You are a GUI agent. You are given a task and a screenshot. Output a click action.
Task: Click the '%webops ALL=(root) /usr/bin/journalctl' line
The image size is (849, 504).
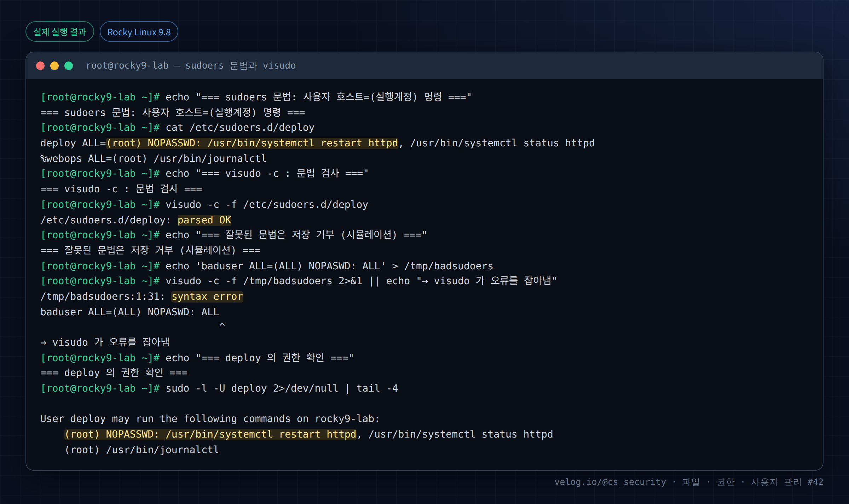(x=154, y=158)
